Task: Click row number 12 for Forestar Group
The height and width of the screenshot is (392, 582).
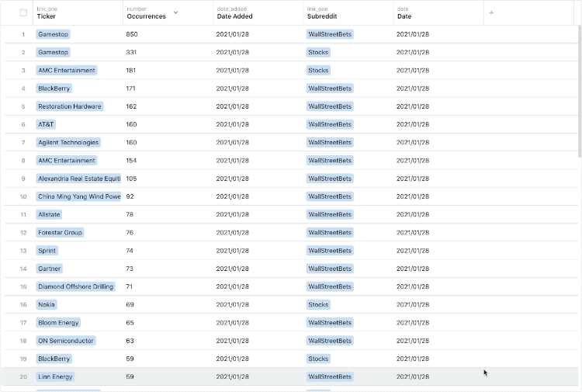Action: tap(23, 233)
